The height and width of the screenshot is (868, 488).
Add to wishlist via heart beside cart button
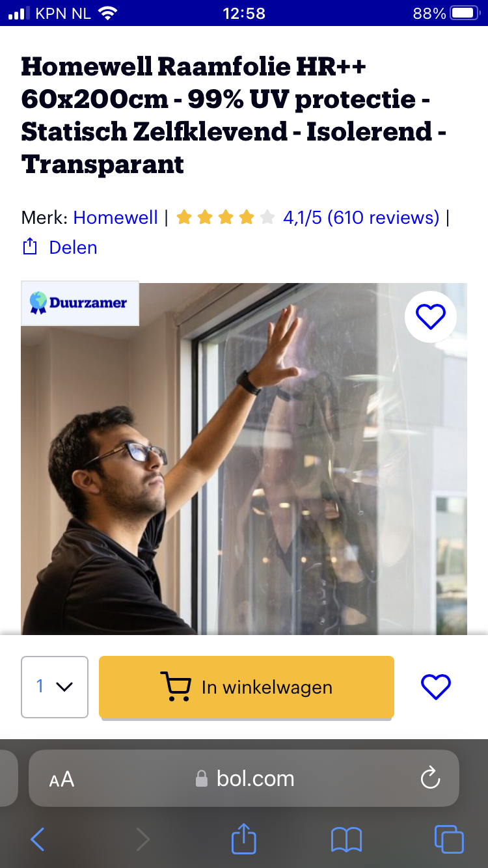point(436,687)
